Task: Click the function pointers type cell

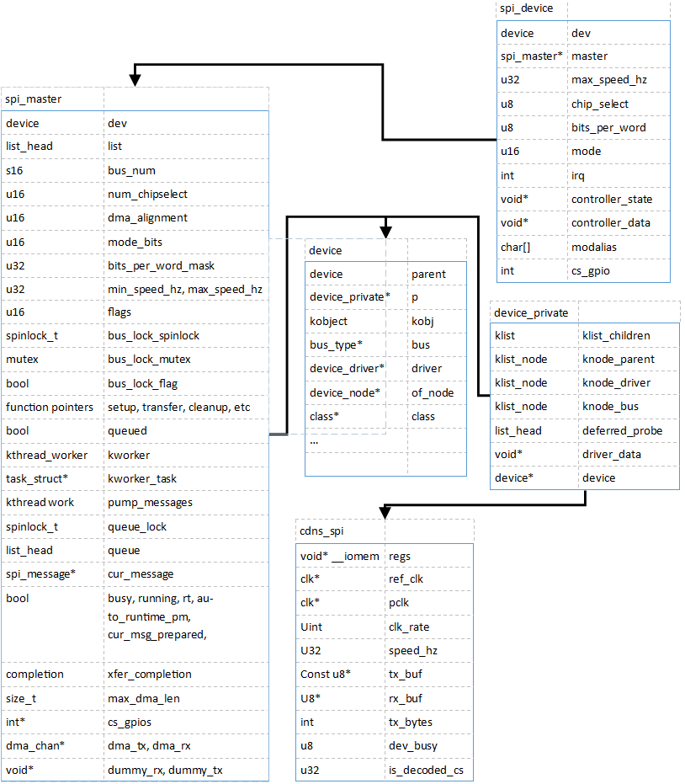Action: 50,407
